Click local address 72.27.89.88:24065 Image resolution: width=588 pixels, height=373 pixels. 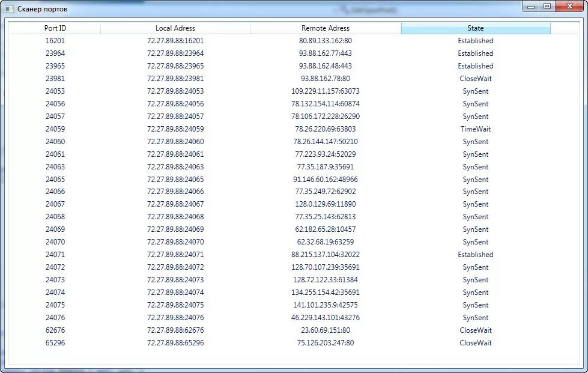pyautogui.click(x=175, y=179)
